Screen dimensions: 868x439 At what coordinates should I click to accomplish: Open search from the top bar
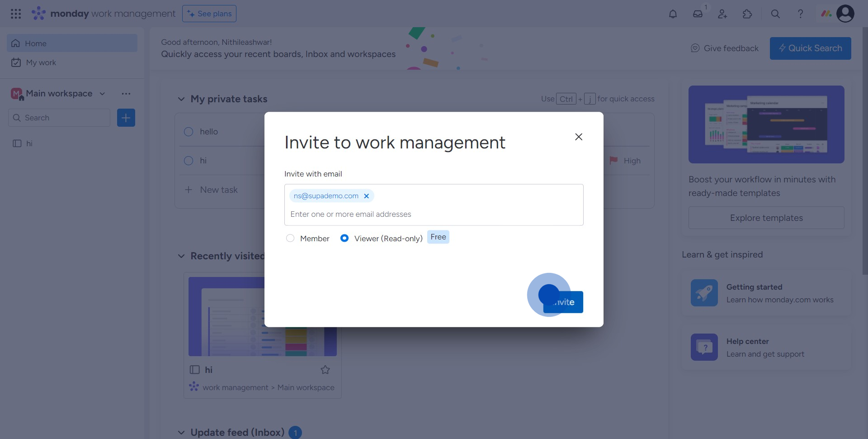pos(775,14)
